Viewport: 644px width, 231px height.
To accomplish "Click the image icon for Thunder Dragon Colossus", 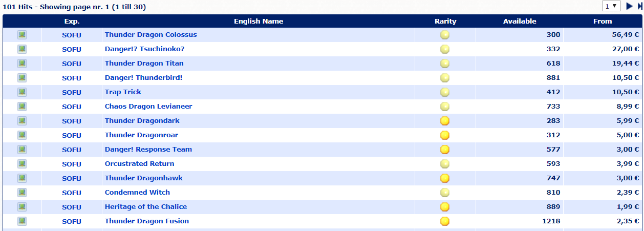I will pos(22,35).
